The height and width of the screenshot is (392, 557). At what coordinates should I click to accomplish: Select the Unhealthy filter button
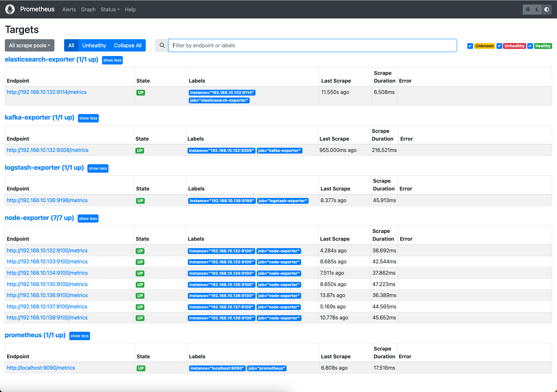[x=94, y=45]
